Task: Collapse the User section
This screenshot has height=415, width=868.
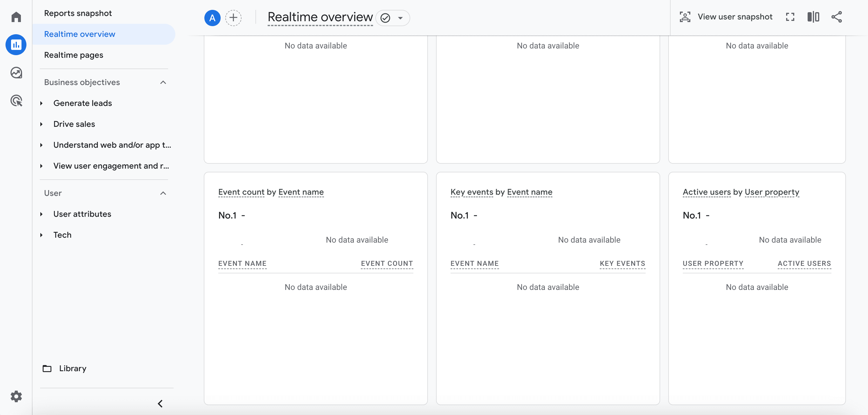Action: [x=163, y=193]
